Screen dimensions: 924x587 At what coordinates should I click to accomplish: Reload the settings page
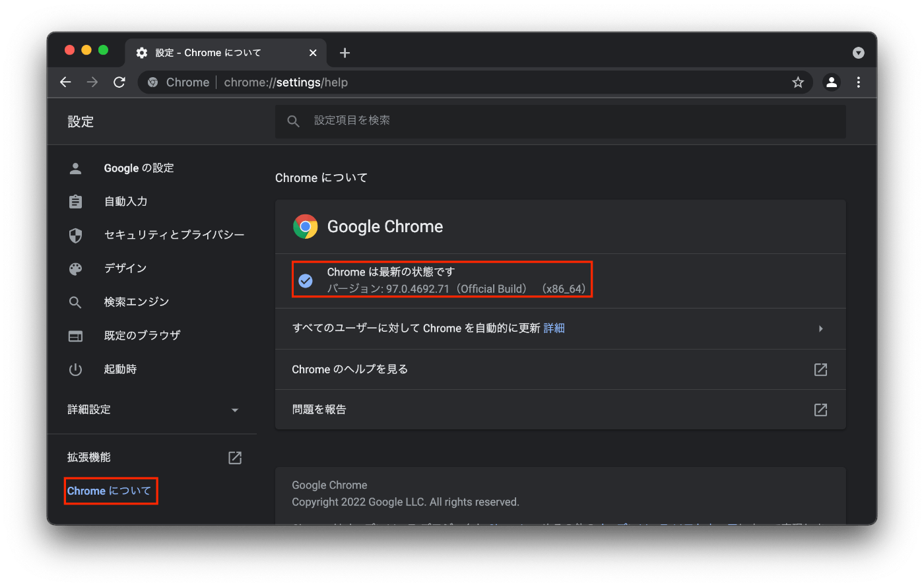[119, 82]
